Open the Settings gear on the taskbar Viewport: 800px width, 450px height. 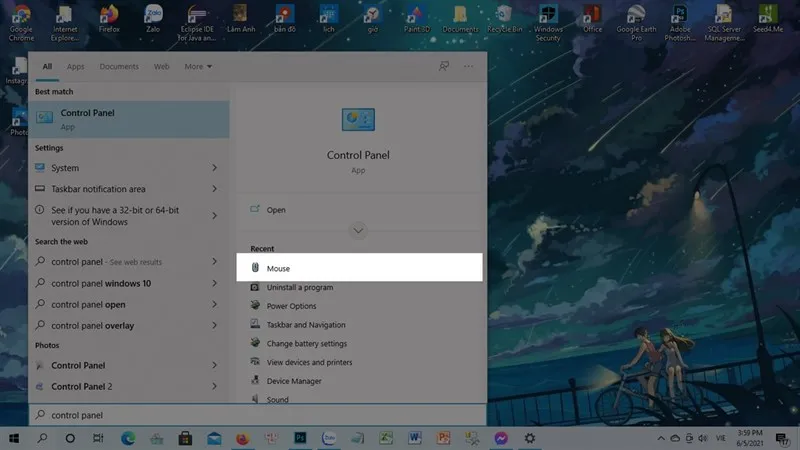(x=530, y=438)
